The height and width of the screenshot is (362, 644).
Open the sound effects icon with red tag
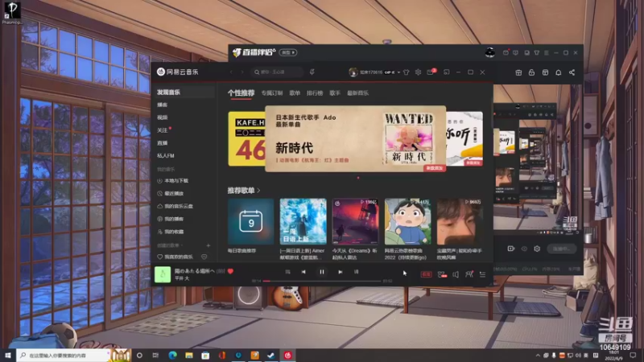pos(441,274)
